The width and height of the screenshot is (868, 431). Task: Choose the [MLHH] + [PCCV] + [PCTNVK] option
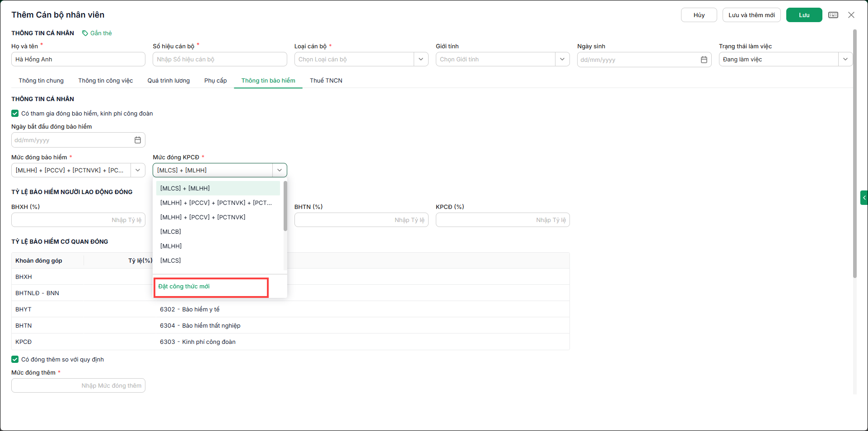click(218, 217)
